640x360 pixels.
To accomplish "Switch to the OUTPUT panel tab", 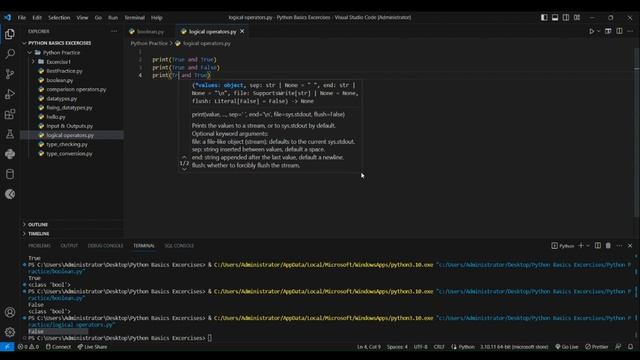I will (x=69, y=246).
